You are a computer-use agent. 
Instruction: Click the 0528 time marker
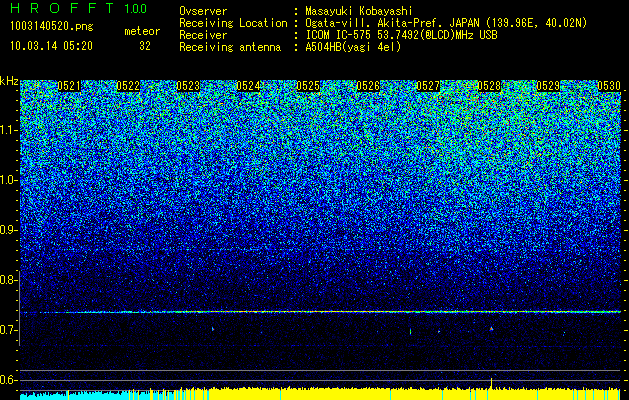489,86
